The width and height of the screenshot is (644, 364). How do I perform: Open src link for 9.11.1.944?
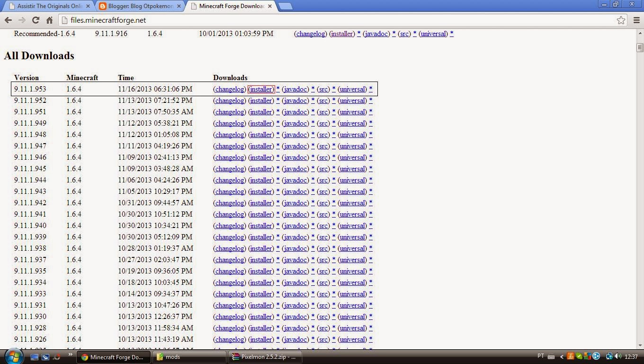(323, 180)
